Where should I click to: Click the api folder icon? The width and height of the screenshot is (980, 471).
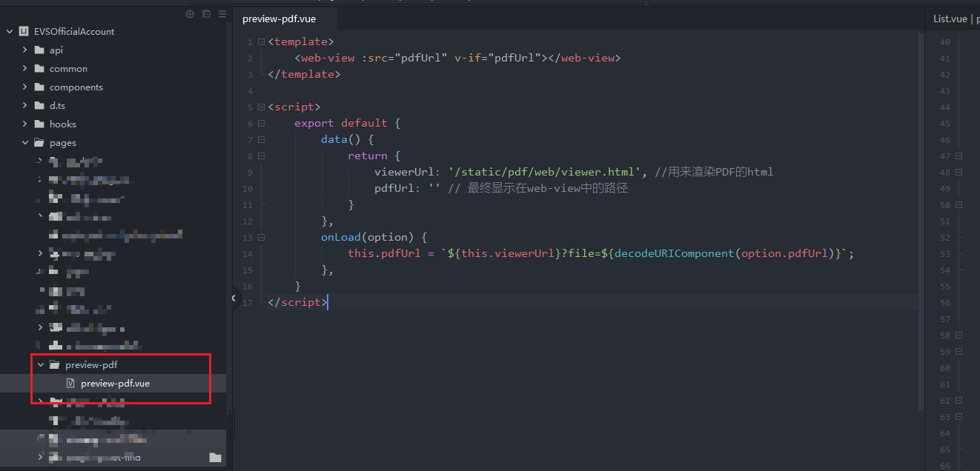(39, 50)
